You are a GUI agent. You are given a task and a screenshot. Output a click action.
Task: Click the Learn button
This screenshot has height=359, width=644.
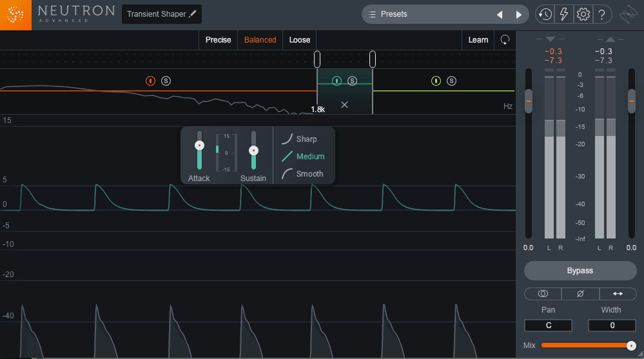click(x=478, y=40)
